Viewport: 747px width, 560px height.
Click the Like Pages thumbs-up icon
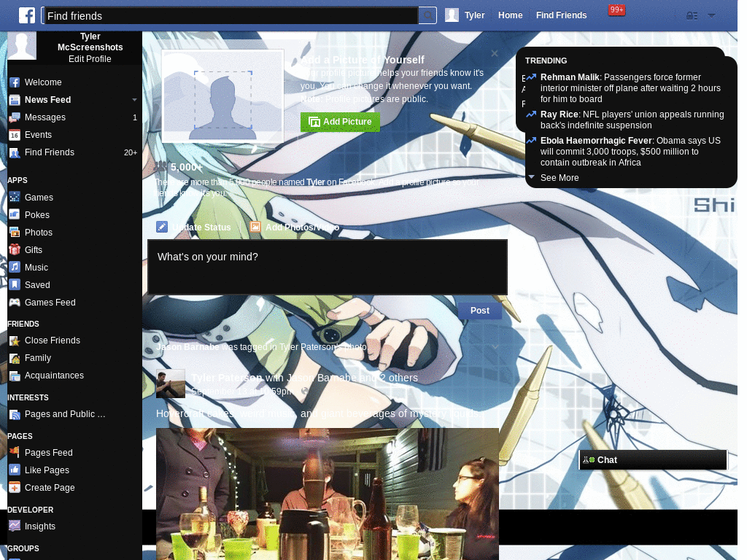[x=15, y=470]
